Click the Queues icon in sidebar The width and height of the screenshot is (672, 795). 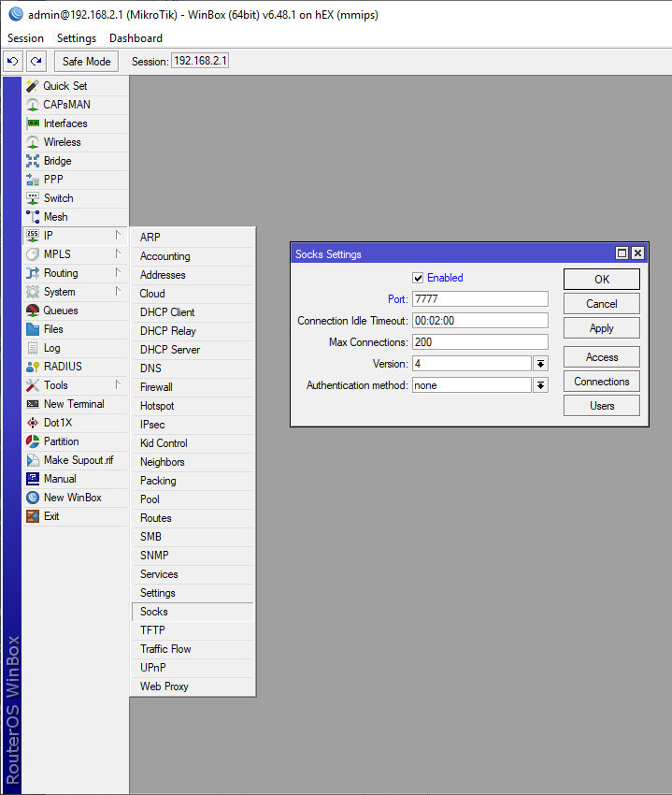(x=33, y=311)
